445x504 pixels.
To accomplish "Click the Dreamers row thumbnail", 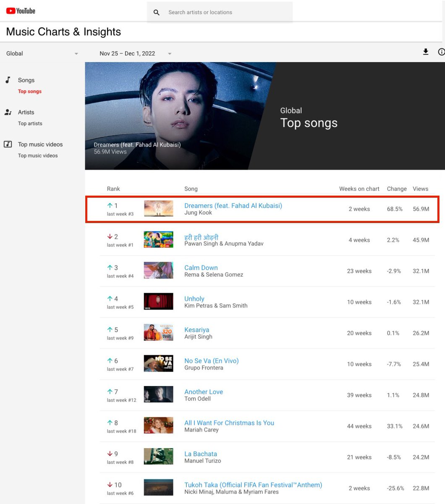I will click(x=159, y=209).
